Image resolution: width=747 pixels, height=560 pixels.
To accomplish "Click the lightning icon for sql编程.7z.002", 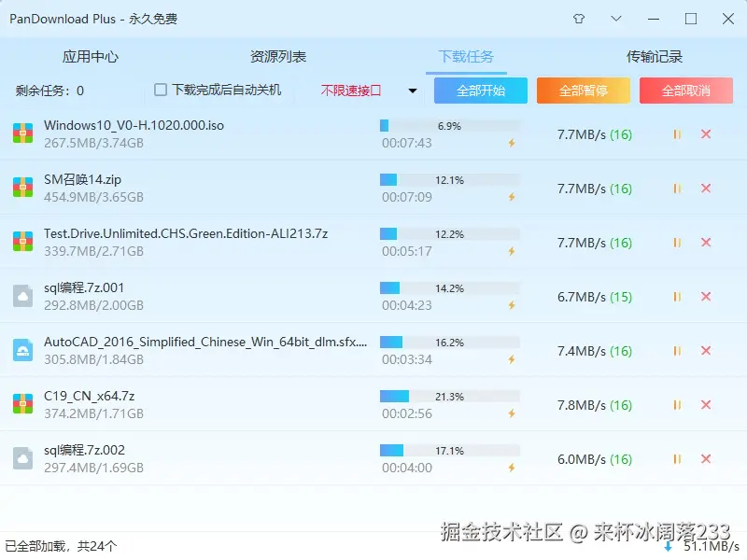I will [x=512, y=468].
